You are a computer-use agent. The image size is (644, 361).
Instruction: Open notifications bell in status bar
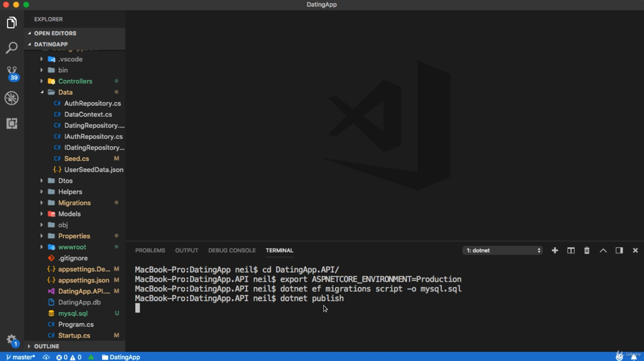pos(634,357)
